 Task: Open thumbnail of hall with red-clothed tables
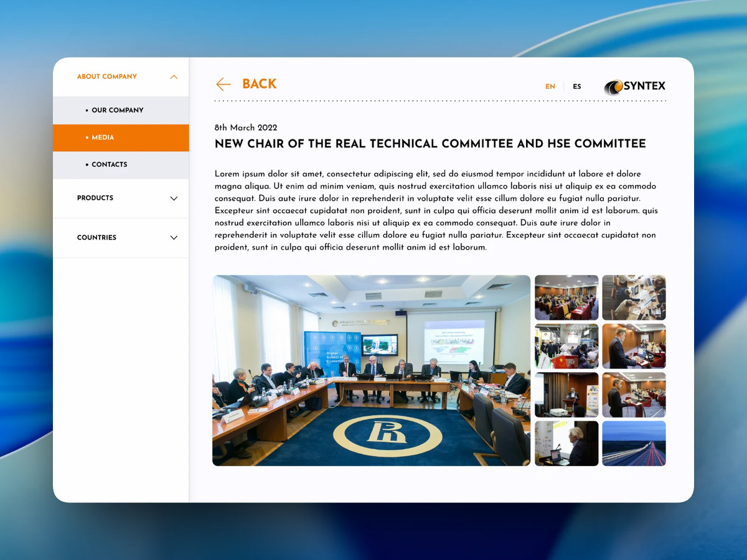pos(566,297)
